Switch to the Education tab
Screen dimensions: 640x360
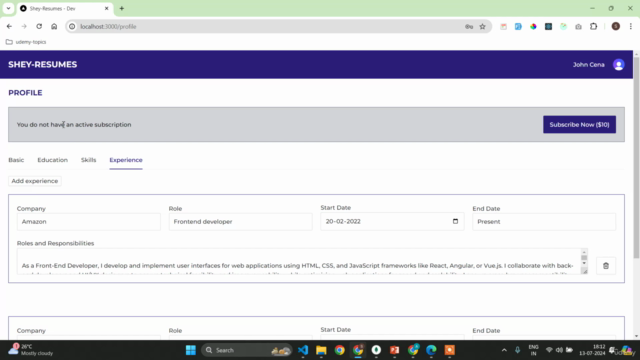[x=53, y=160]
